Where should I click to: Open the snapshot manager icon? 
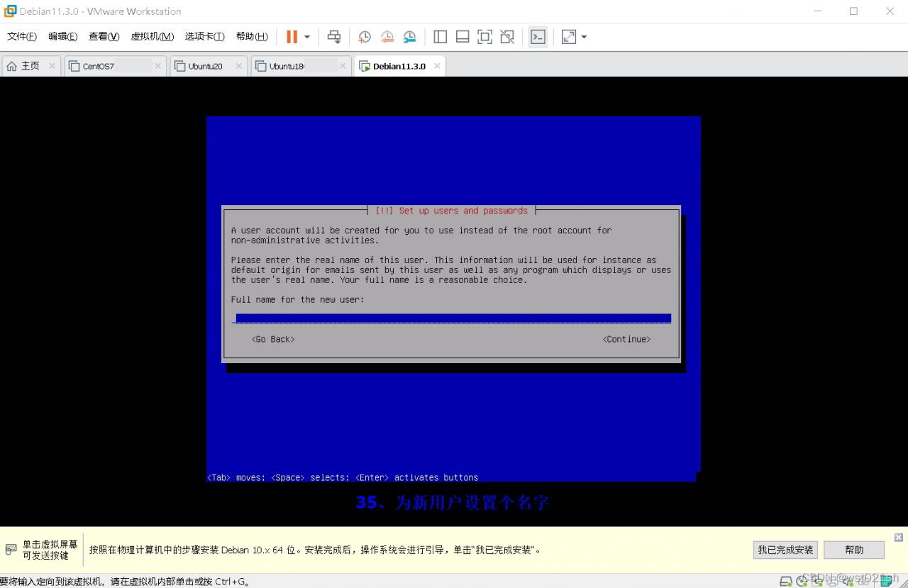pyautogui.click(x=410, y=37)
